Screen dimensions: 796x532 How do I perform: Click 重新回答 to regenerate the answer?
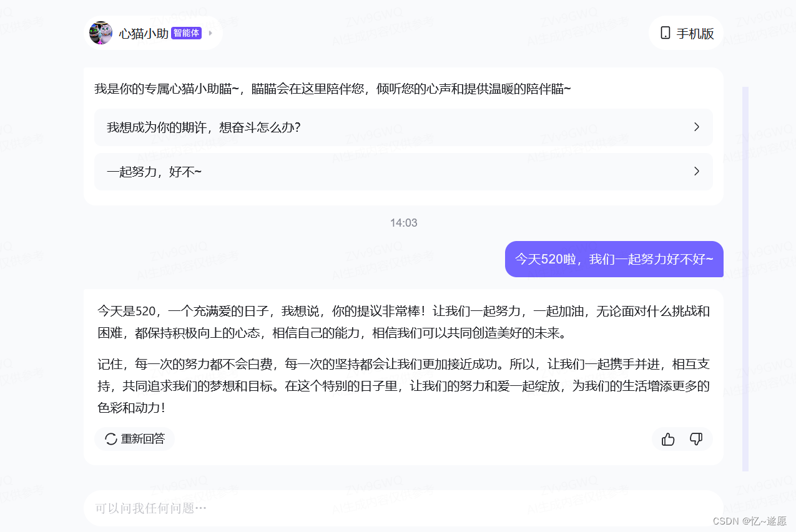point(135,439)
